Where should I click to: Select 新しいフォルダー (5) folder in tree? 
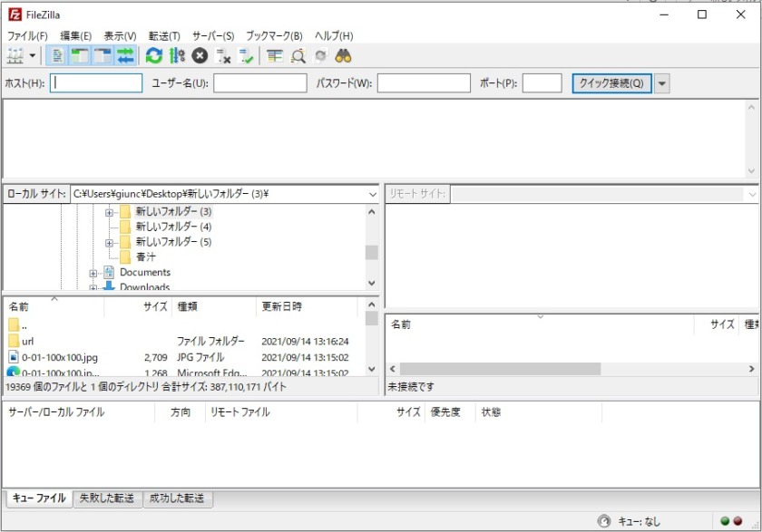tap(173, 242)
